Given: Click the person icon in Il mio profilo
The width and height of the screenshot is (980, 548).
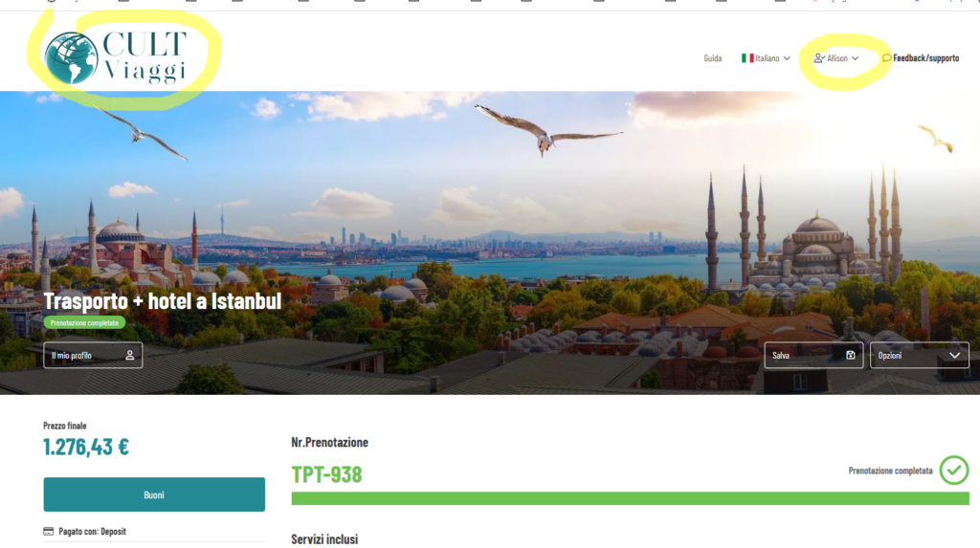Looking at the screenshot, I should point(129,355).
